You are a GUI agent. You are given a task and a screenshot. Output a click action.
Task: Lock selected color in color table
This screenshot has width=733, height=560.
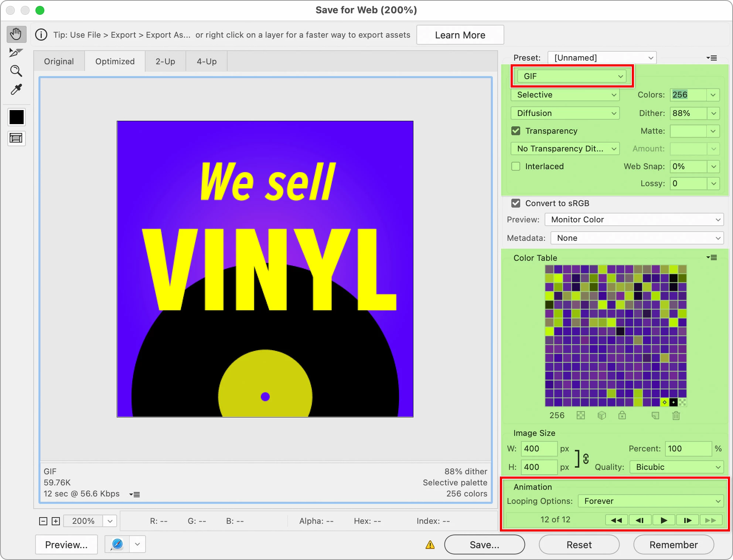(622, 416)
